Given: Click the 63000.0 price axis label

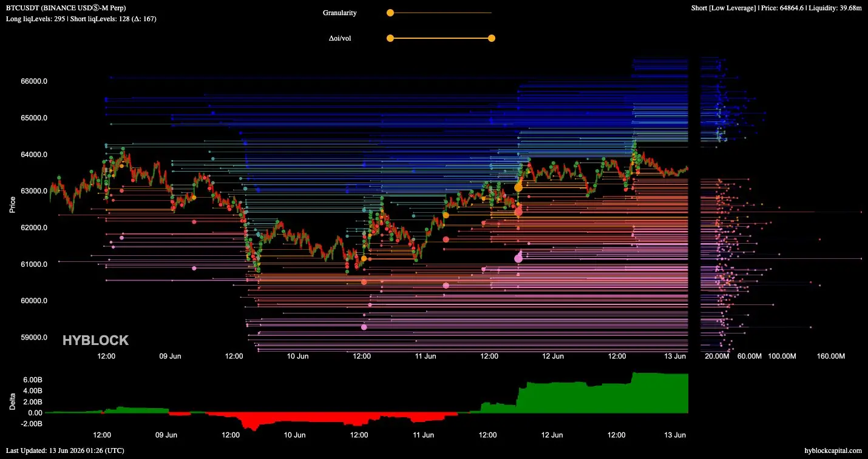Looking at the screenshot, I should pyautogui.click(x=35, y=191).
